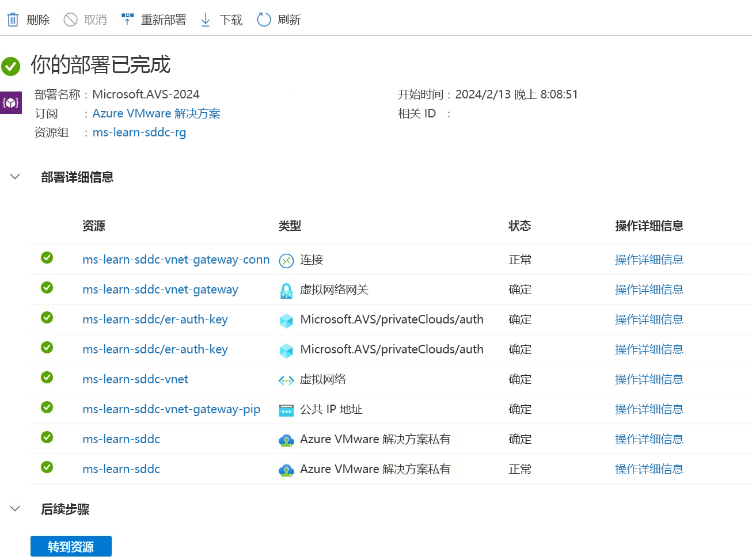
Task: Click green status check for ms-learn-sddc-vnet-gateway-conn
Action: 47,258
